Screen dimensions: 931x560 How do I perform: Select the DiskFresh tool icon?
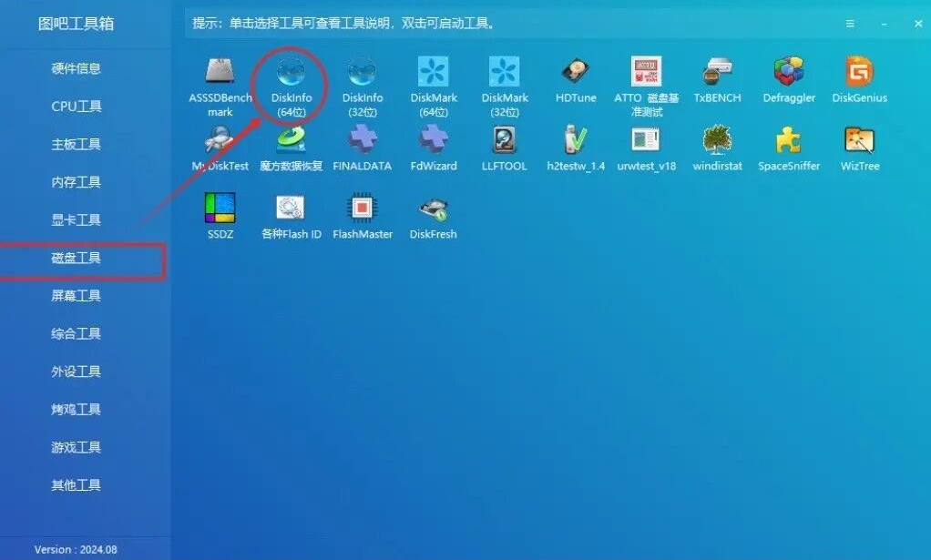tap(434, 209)
